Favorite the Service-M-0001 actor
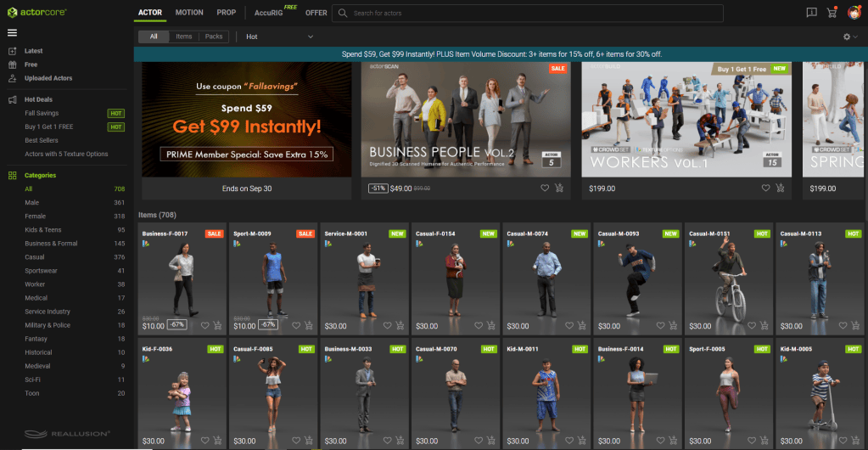 point(387,325)
